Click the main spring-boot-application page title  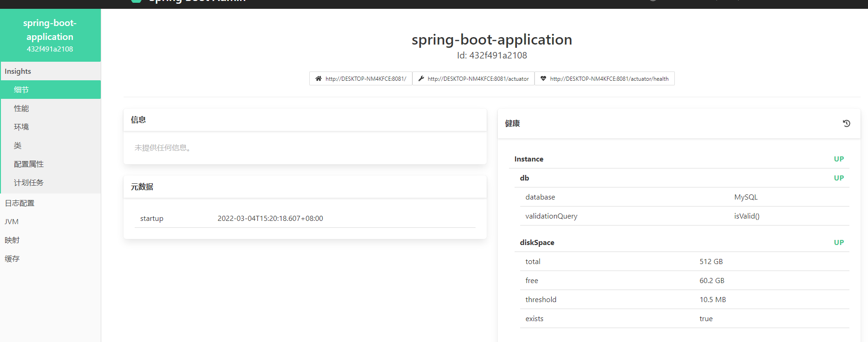pyautogui.click(x=492, y=39)
